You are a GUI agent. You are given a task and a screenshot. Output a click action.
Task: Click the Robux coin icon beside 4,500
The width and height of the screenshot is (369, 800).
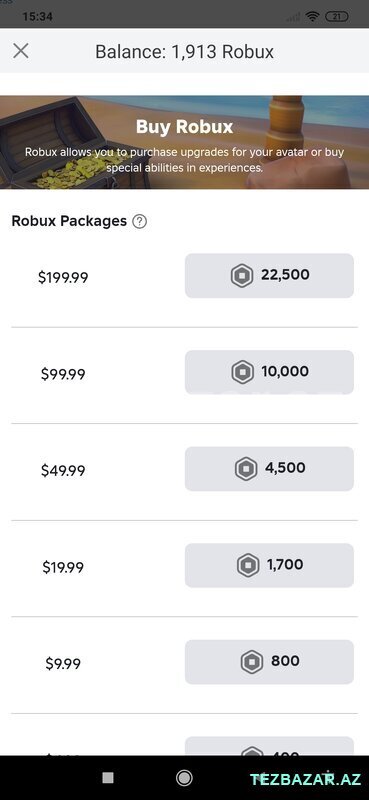tap(246, 469)
